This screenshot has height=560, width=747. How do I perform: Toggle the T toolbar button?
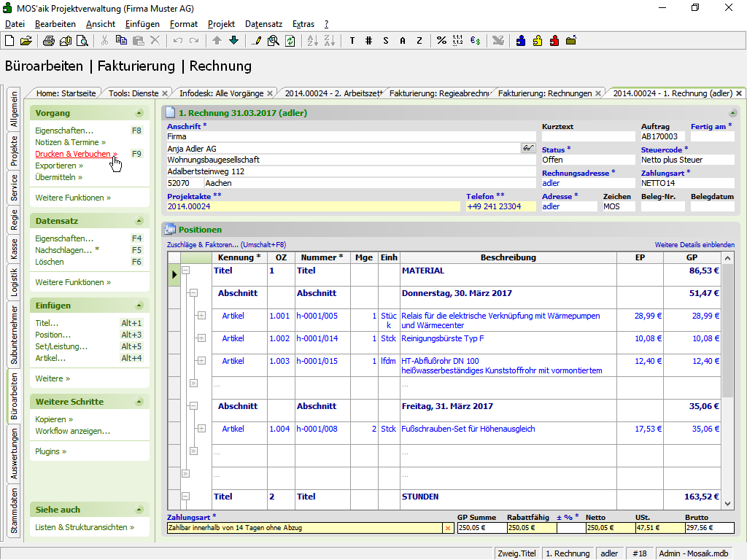pos(352,41)
